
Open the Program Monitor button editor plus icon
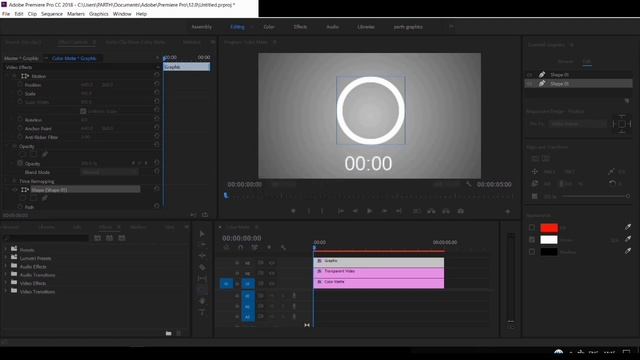point(508,211)
